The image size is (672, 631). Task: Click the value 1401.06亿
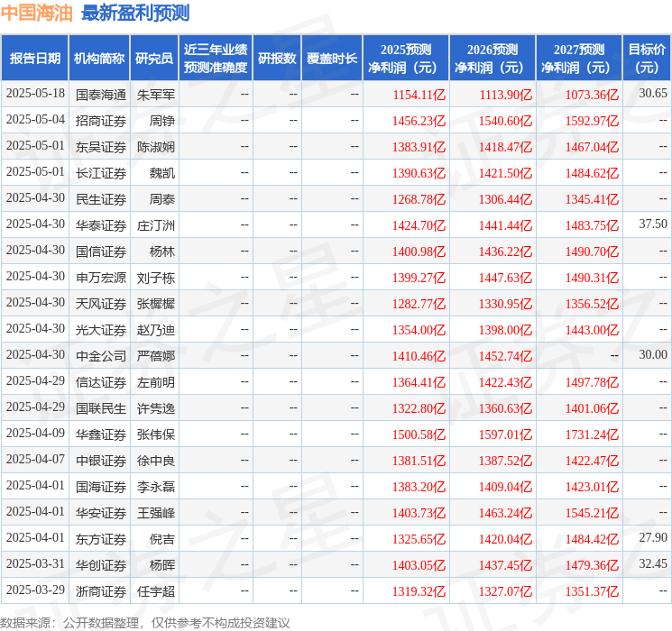[x=592, y=408]
